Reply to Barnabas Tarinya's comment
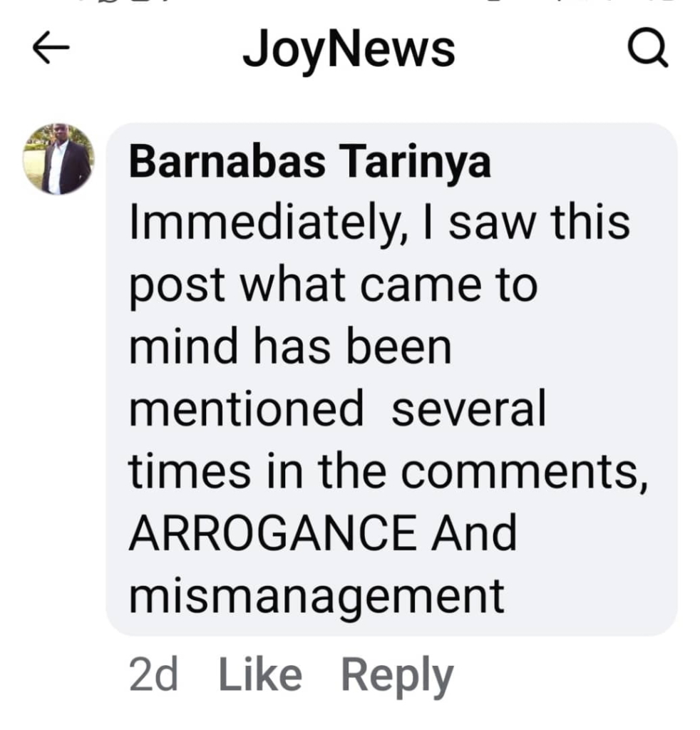This screenshot has width=700, height=730. pos(398,677)
